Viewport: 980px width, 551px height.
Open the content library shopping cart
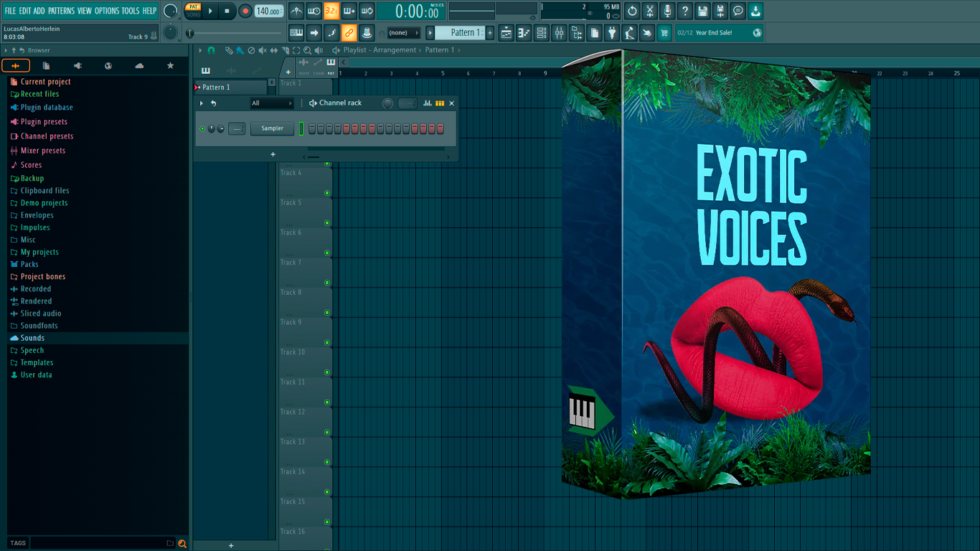pos(664,32)
